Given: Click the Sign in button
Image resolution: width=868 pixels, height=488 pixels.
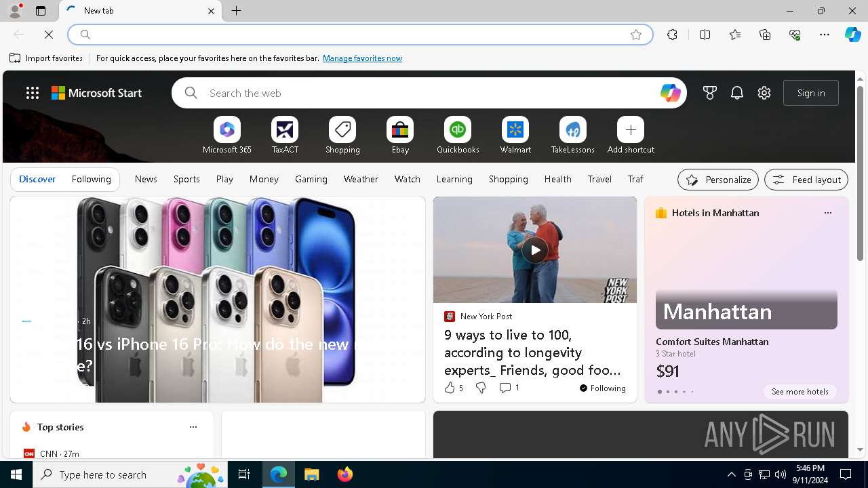Looking at the screenshot, I should coord(811,93).
